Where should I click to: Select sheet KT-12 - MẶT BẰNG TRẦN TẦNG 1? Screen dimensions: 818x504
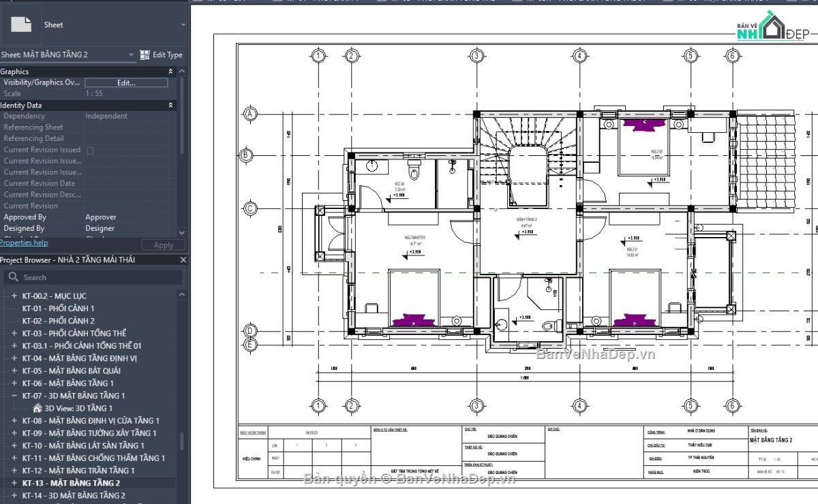pos(78,471)
